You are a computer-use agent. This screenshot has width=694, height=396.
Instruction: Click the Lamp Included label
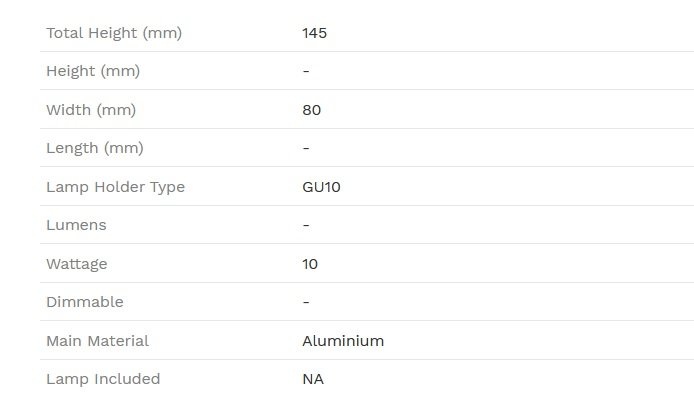click(103, 379)
